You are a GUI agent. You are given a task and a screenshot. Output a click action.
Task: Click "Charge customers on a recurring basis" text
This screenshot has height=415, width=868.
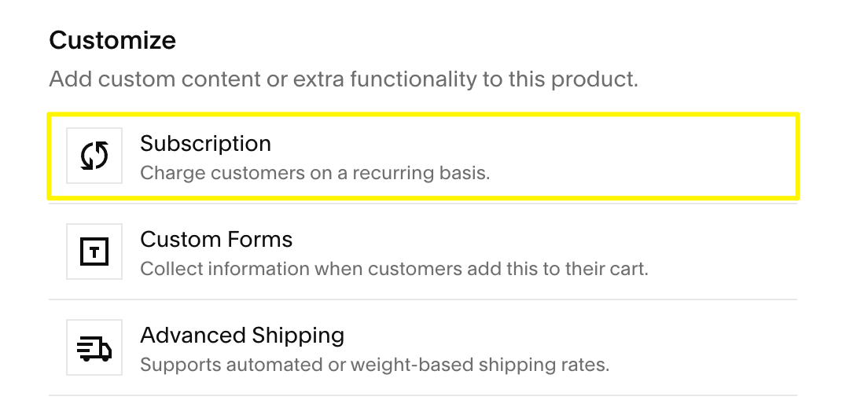[x=314, y=172]
